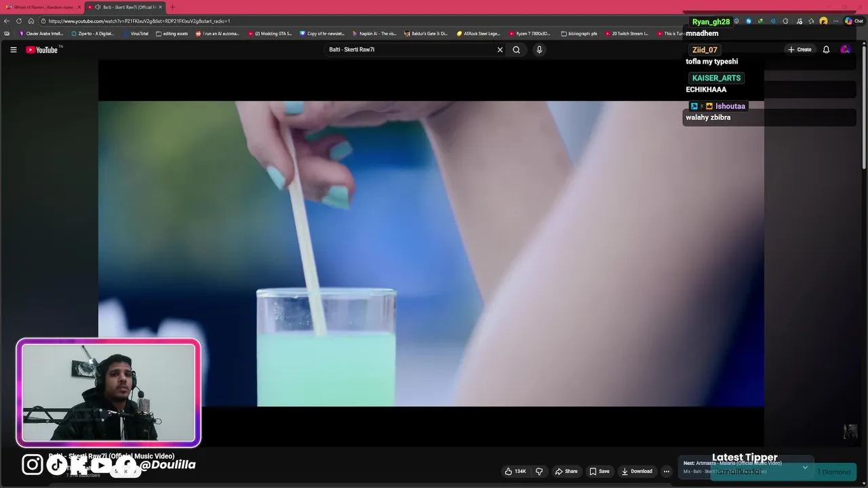
Task: Click the webcam overlay thumbnail
Action: [x=108, y=393]
